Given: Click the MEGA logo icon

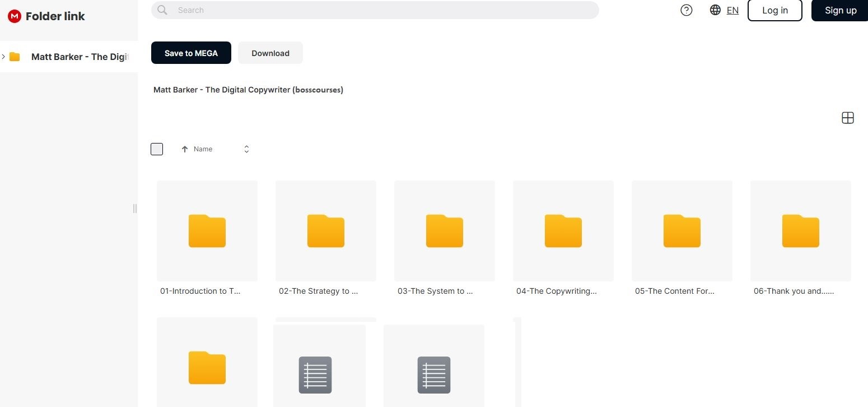Looking at the screenshot, I should (15, 16).
